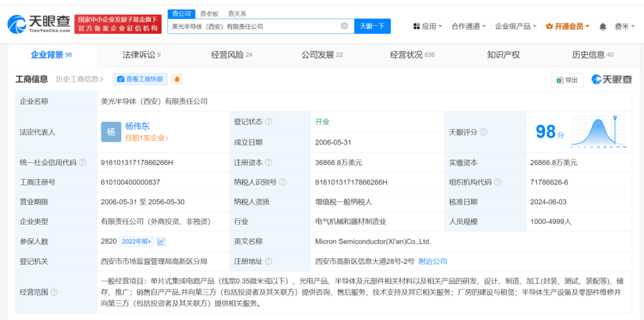Viewport: 644px width, 320px height.
Task: Go to the 经营风险 tab
Action: [x=231, y=55]
